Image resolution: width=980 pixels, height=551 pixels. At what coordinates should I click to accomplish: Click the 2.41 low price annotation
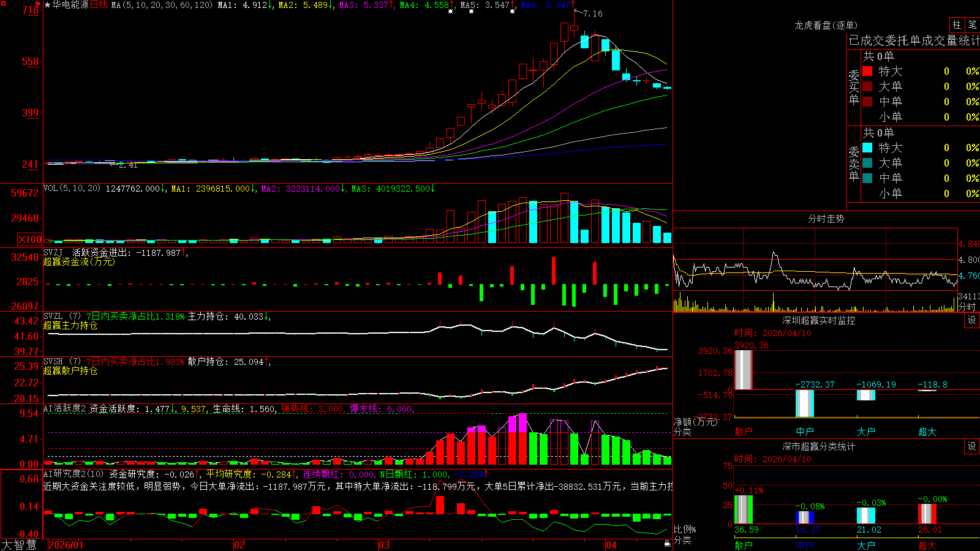[x=128, y=165]
